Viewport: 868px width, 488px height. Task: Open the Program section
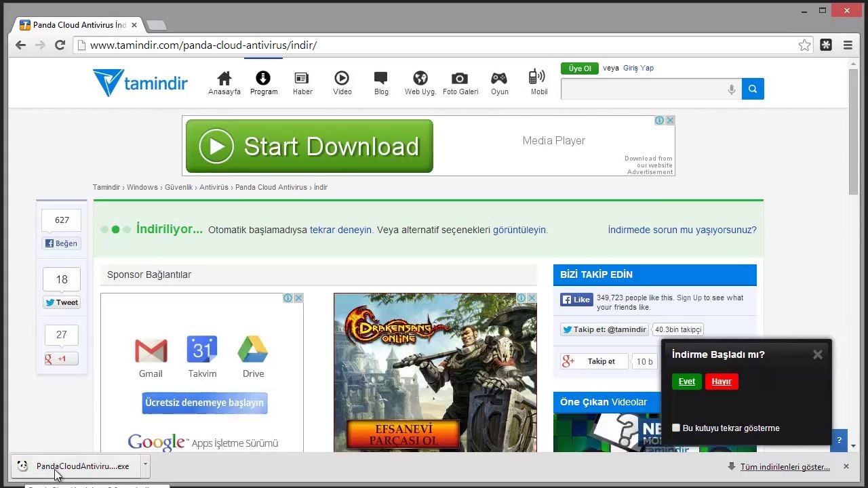point(264,83)
